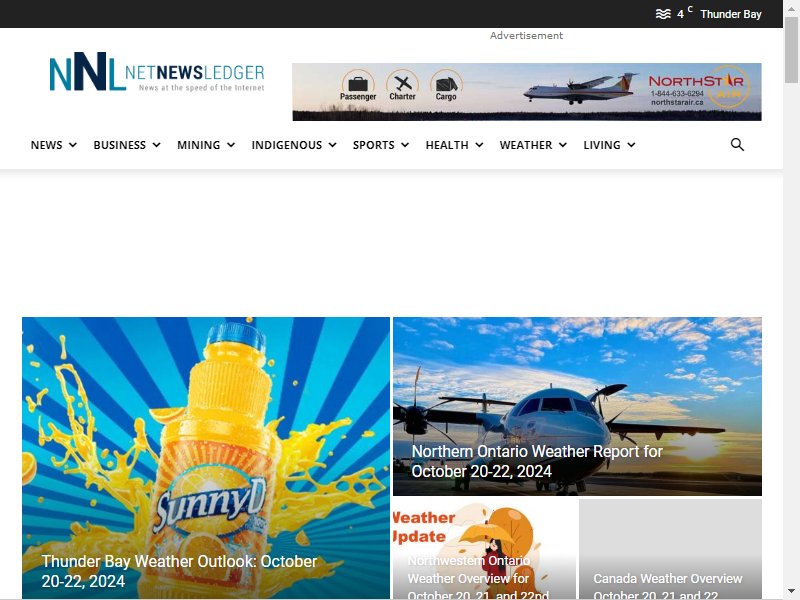The image size is (800, 600).
Task: Expand the Indigenous menu chevron
Action: point(333,145)
